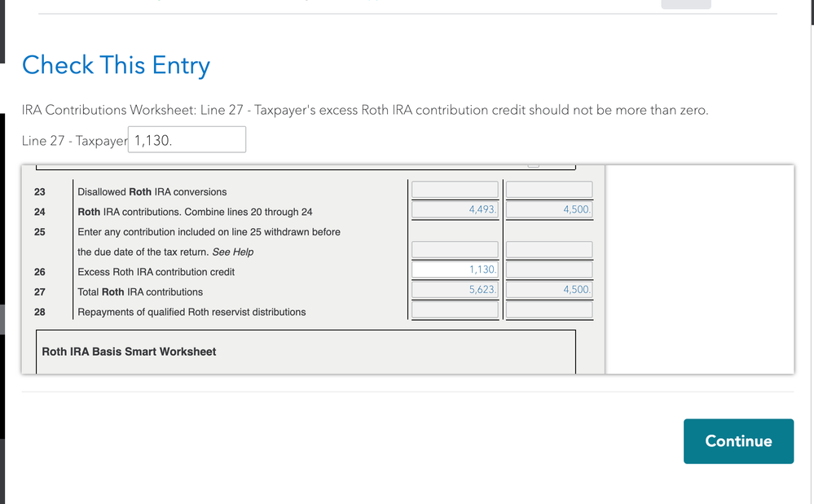Click the gray button at the top right
814x504 pixels.
point(685,3)
